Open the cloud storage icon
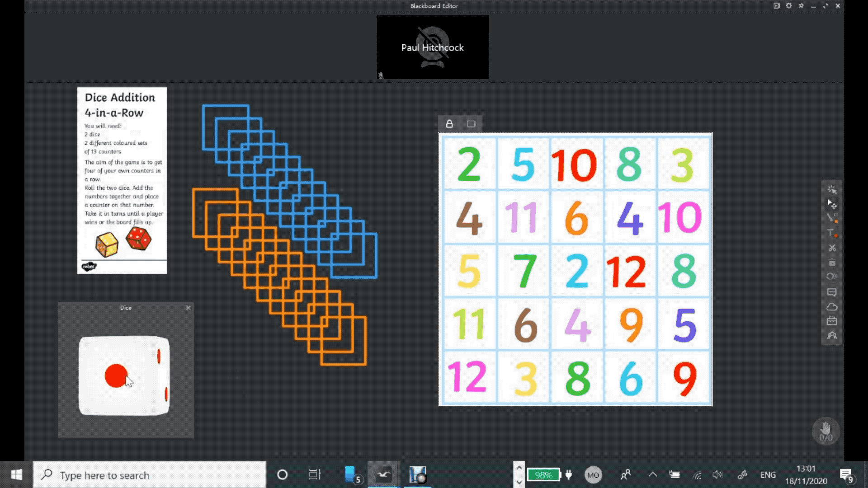This screenshot has width=868, height=488. [832, 307]
